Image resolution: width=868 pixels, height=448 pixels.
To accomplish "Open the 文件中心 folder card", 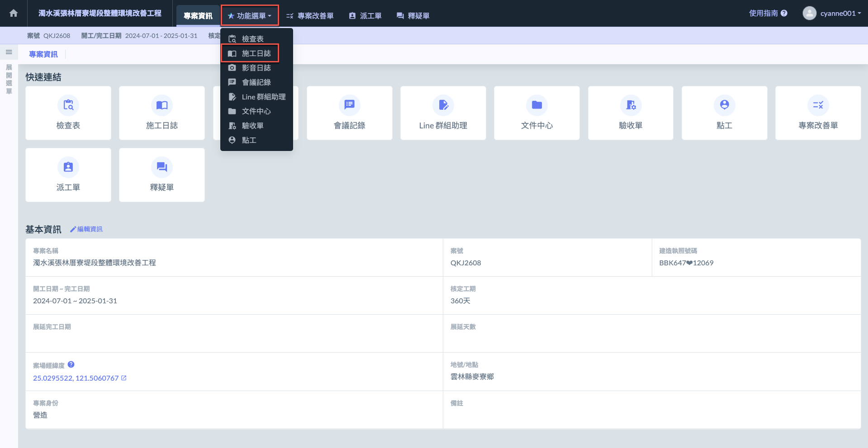I will pyautogui.click(x=536, y=113).
